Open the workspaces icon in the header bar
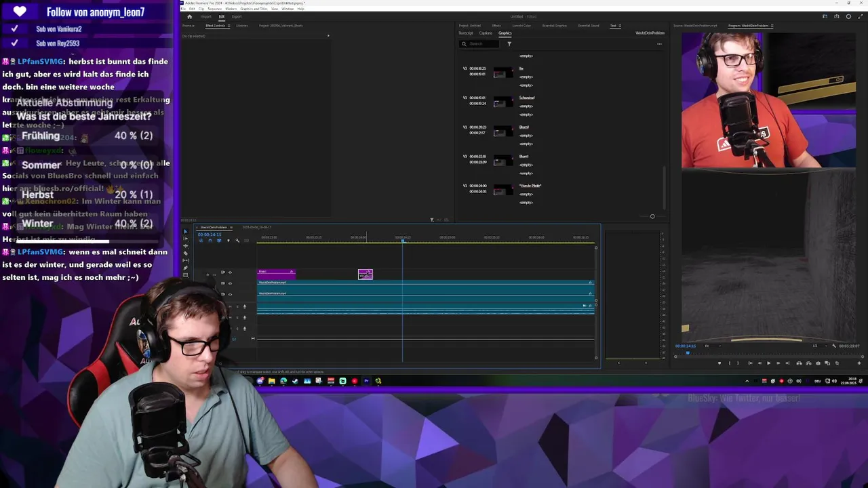The height and width of the screenshot is (488, 868). click(825, 16)
